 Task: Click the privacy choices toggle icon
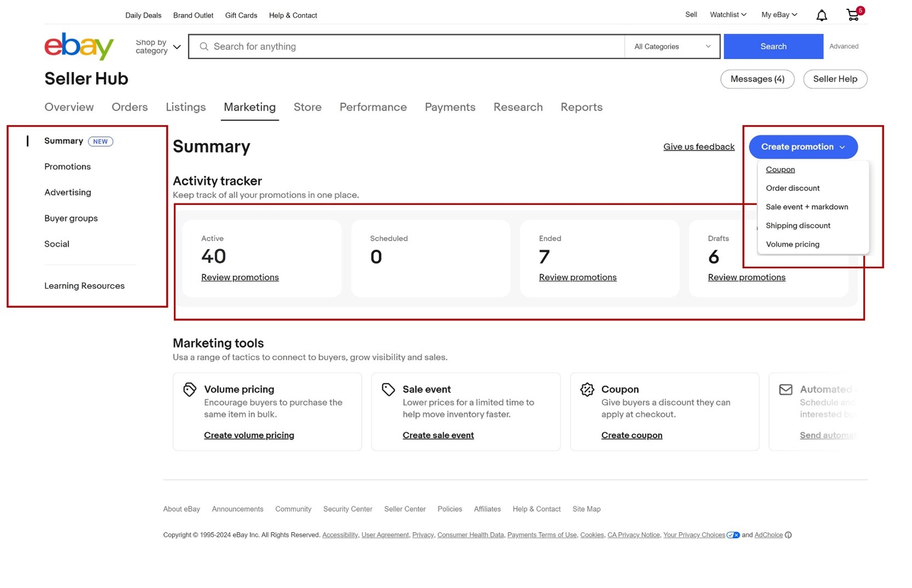pyautogui.click(x=733, y=535)
